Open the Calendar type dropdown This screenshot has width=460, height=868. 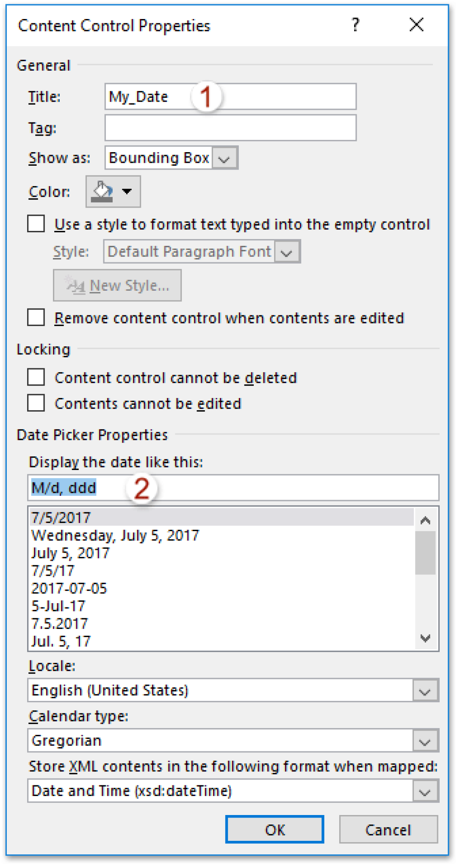coord(424,741)
